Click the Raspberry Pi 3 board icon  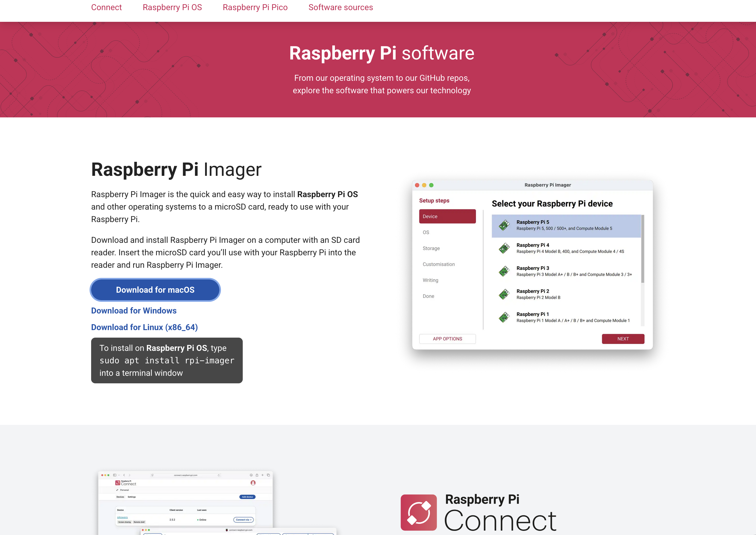[504, 271]
